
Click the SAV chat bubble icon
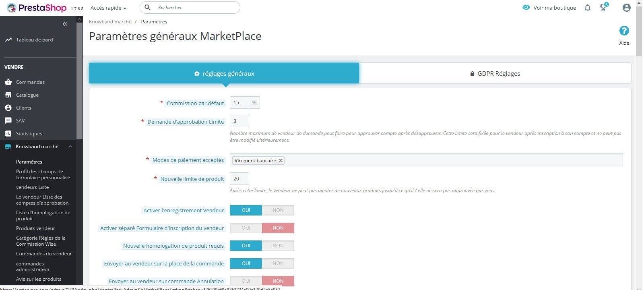(8, 121)
